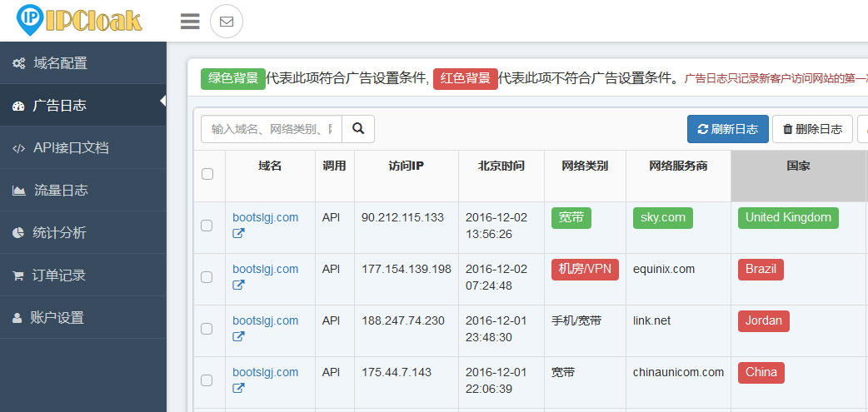Image resolution: width=868 pixels, height=412 pixels.
Task: Click the cart icon beside 订单记录
Action: coord(17,275)
